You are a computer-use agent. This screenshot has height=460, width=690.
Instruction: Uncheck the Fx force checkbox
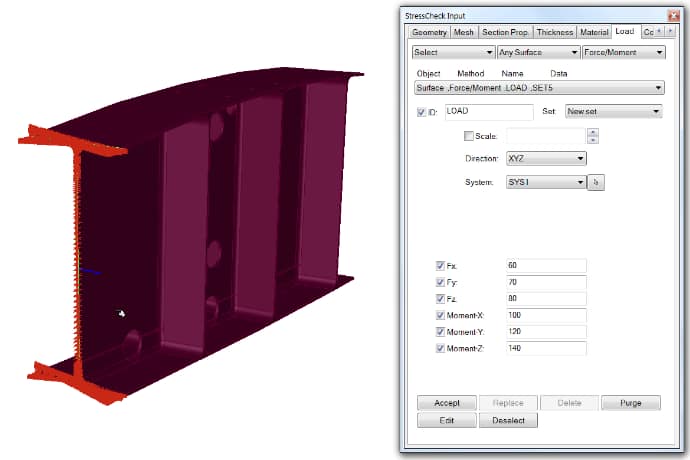click(x=441, y=266)
